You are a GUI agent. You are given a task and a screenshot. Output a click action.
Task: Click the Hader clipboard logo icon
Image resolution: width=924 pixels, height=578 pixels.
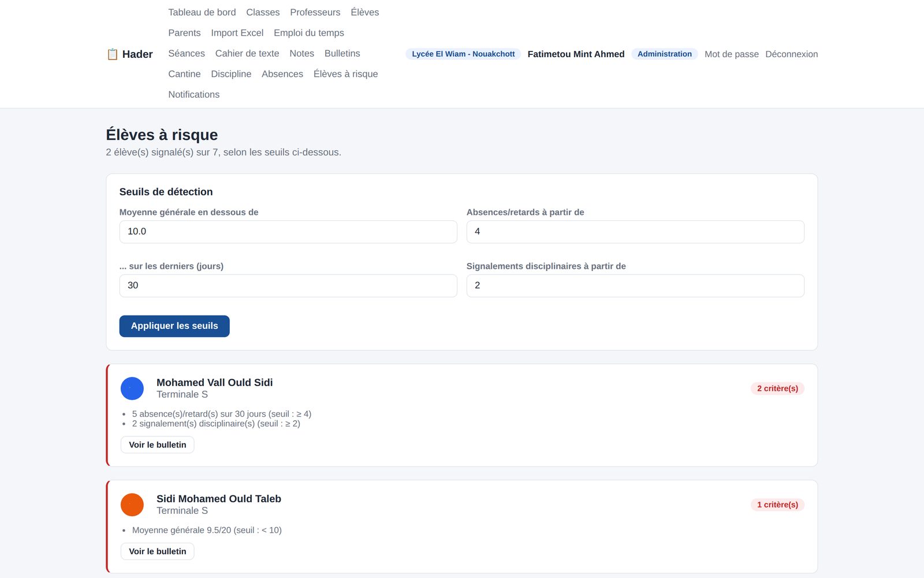[113, 54]
